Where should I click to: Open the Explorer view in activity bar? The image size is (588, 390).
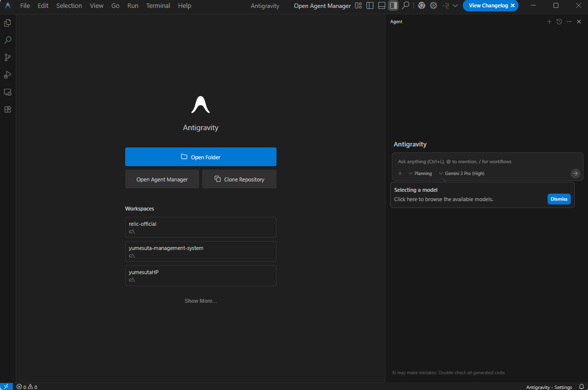[x=7, y=23]
